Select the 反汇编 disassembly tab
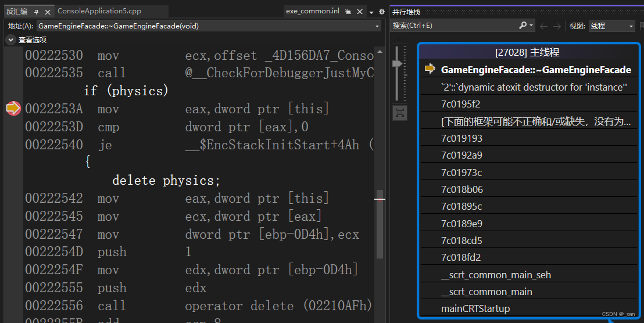The image size is (644, 323). tap(16, 12)
